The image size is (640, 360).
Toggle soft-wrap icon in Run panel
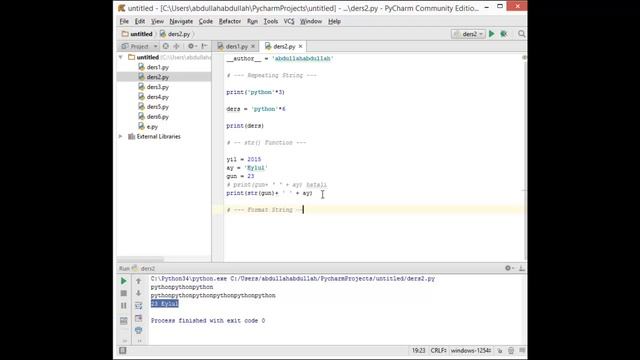click(x=138, y=305)
